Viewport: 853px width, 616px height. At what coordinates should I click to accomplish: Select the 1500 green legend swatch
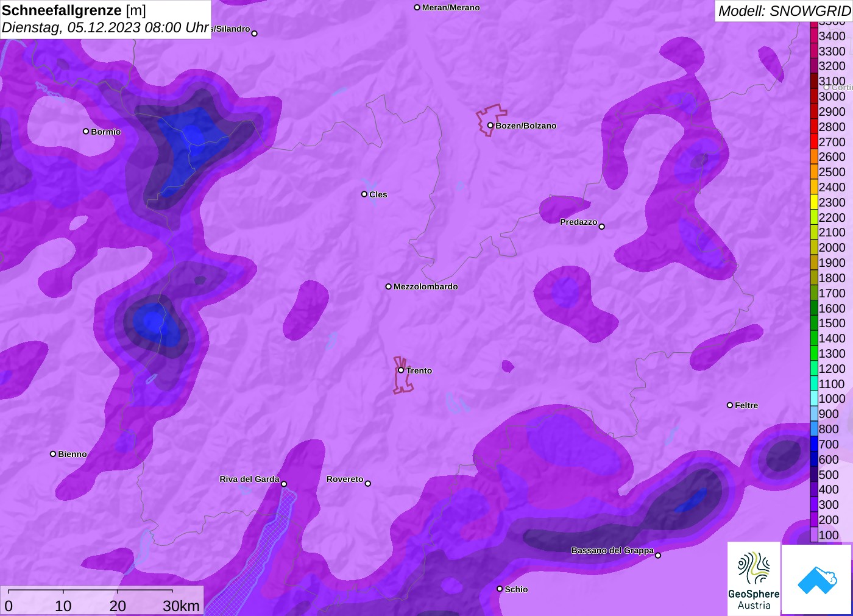[x=814, y=323]
